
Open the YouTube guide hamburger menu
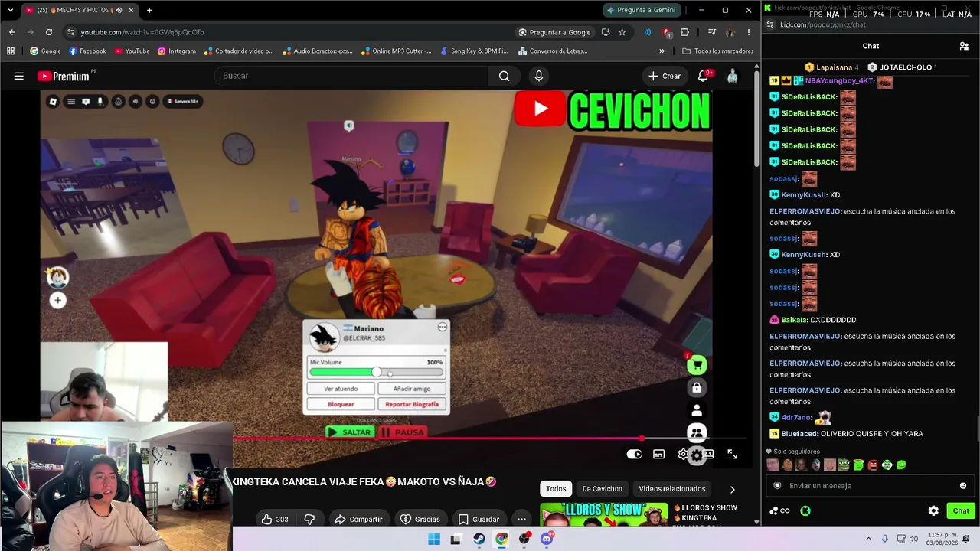point(19,76)
